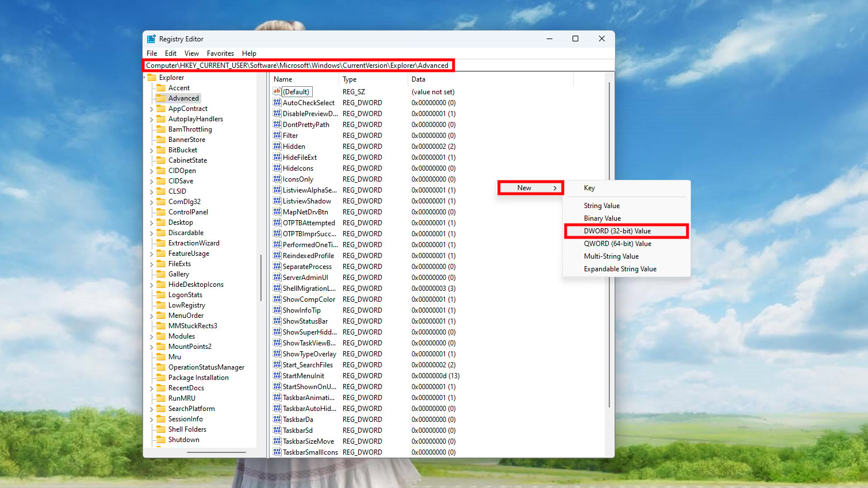The width and height of the screenshot is (868, 488).
Task: Select String Value in New submenu
Action: coord(601,206)
